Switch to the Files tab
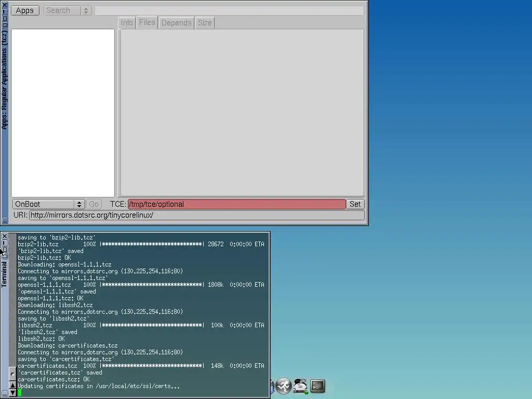This screenshot has width=532, height=399. (147, 22)
